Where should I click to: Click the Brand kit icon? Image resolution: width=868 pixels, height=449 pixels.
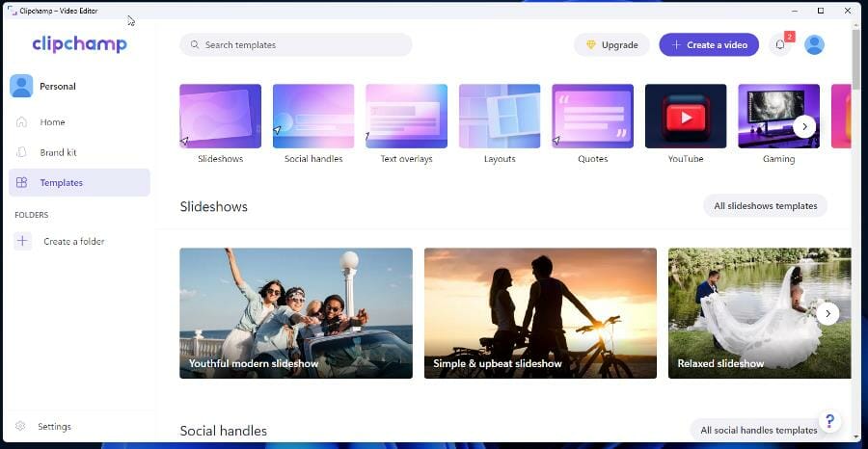21,152
